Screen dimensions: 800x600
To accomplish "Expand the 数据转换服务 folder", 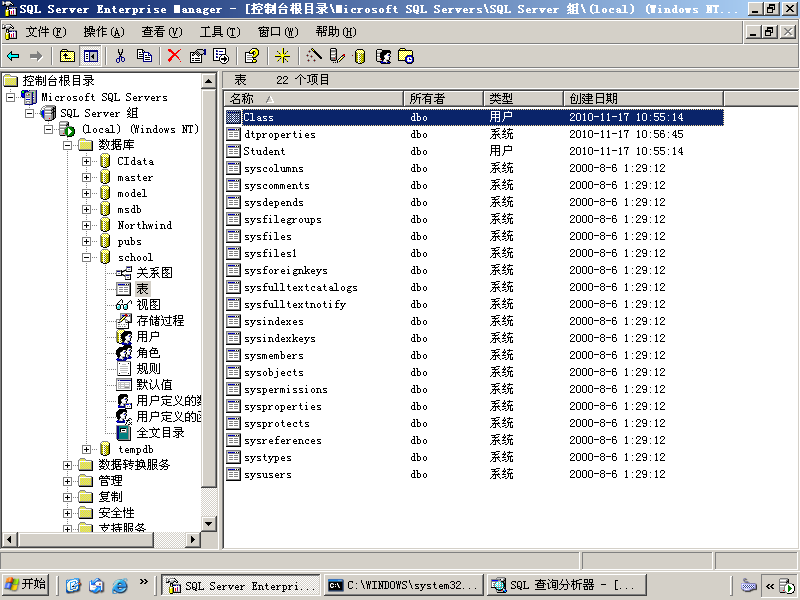I will (67, 465).
